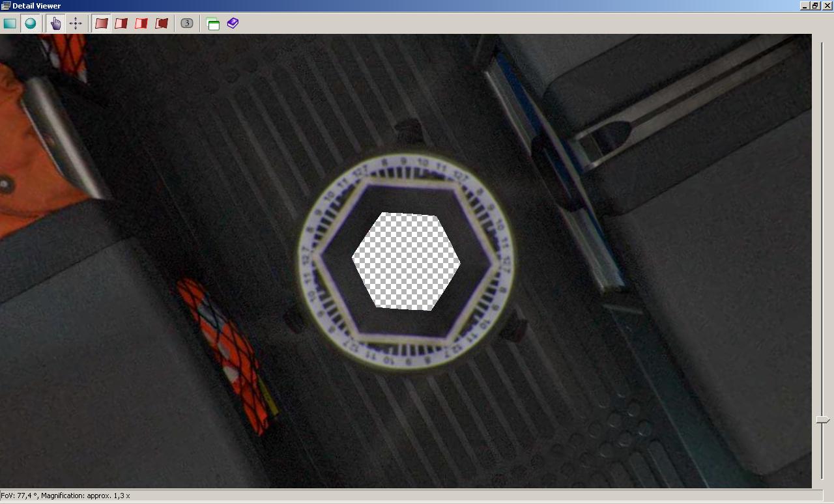Screen dimensions: 834x504
Task: Close the Detail Viewer window
Action: click(x=826, y=6)
